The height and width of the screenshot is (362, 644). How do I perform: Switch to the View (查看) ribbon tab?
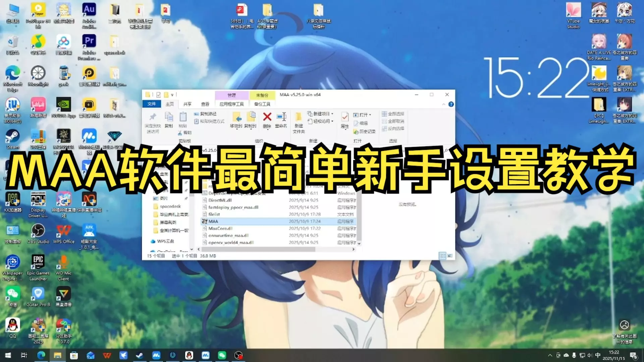point(205,104)
